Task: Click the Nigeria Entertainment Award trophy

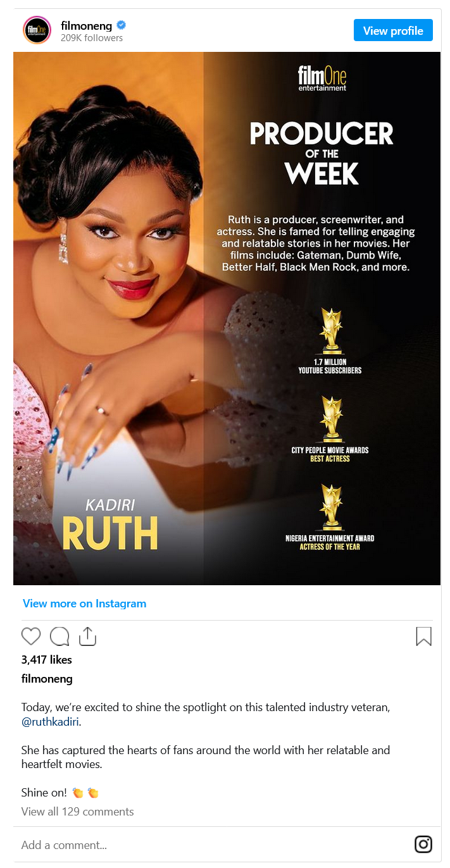Action: point(330,507)
